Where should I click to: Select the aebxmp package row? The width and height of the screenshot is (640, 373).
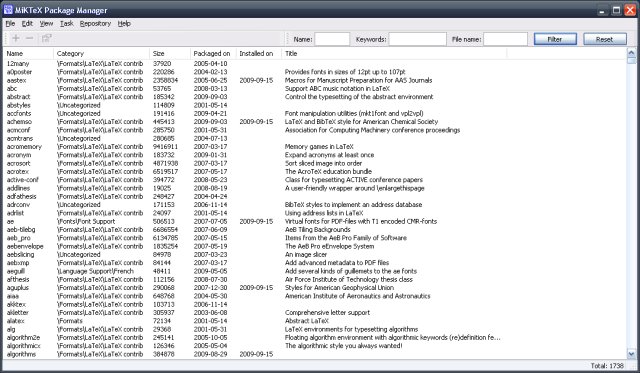315,263
